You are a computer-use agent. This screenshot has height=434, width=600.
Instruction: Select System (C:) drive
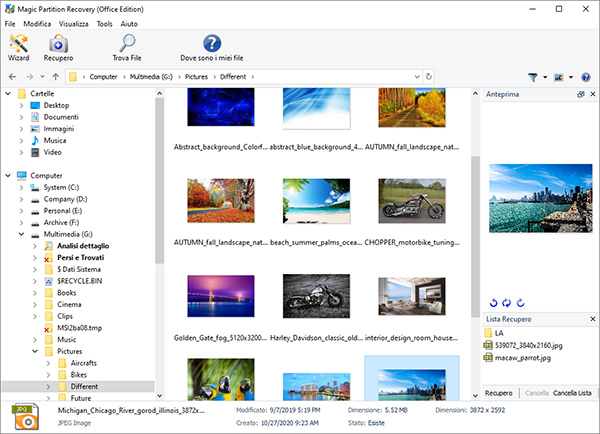coord(61,187)
